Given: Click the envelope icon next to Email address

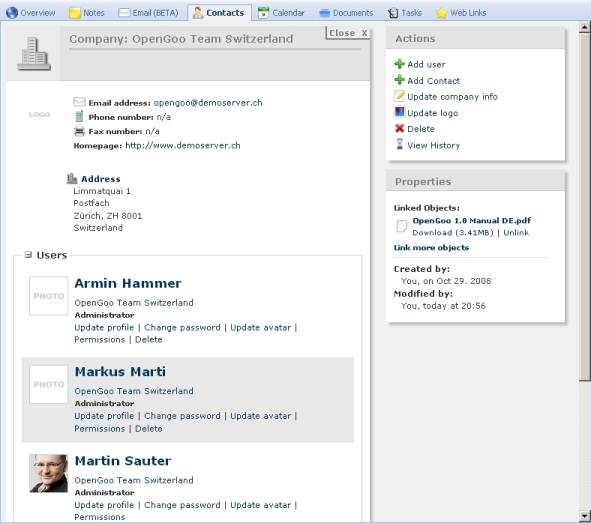Looking at the screenshot, I should [x=79, y=102].
